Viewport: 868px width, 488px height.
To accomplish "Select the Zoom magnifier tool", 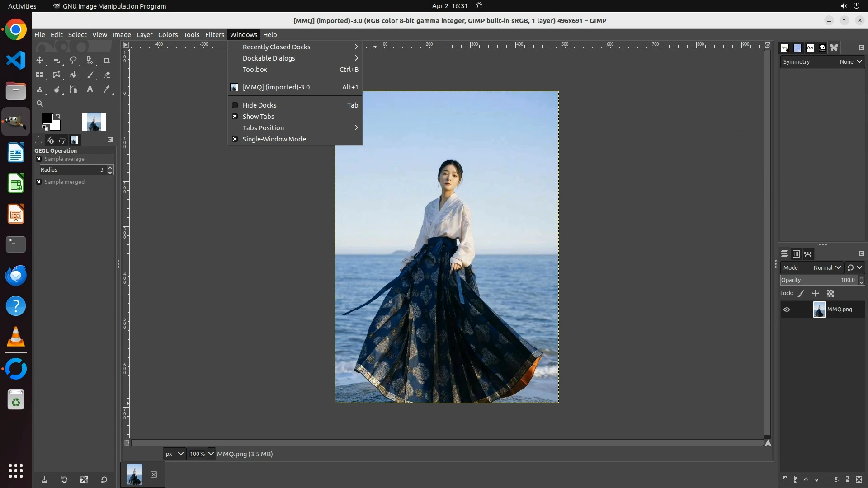I will coord(40,104).
